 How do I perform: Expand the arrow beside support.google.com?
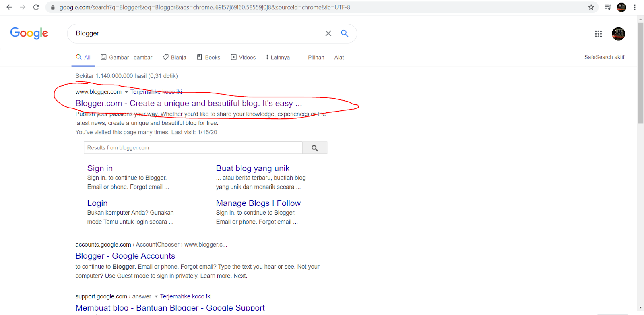[156, 297]
